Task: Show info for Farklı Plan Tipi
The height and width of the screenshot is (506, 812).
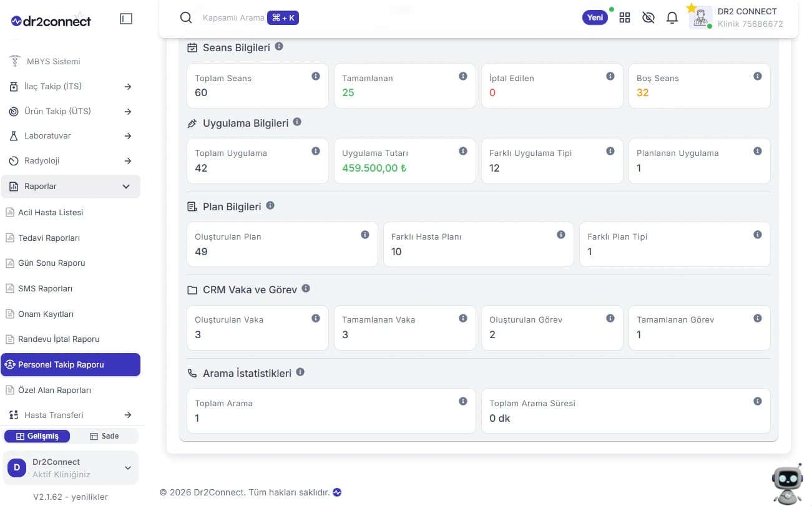Action: (x=758, y=235)
